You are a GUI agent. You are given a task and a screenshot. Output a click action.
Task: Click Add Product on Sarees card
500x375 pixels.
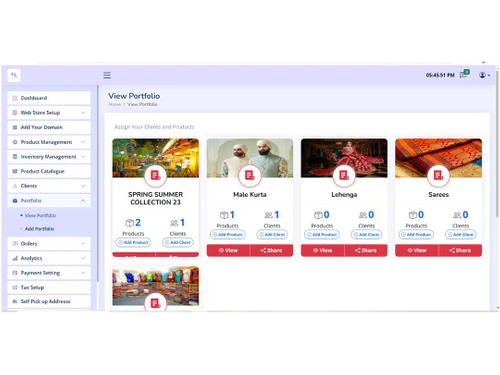[x=416, y=235]
